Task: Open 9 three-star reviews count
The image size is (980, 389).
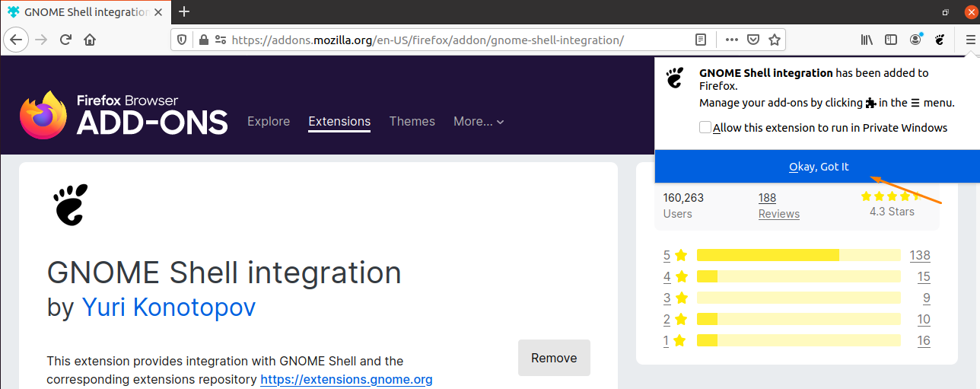Action: pos(927,298)
